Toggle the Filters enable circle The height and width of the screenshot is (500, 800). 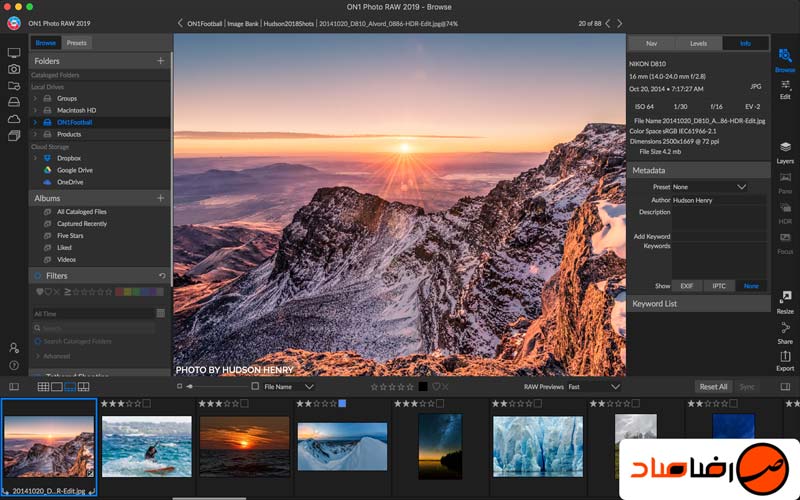click(x=38, y=276)
